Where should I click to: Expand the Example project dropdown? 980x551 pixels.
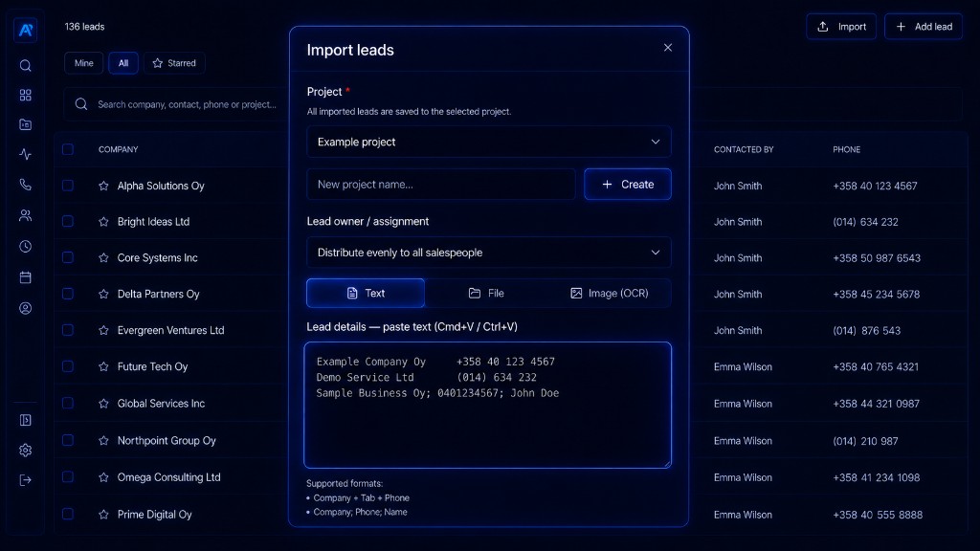(x=489, y=142)
